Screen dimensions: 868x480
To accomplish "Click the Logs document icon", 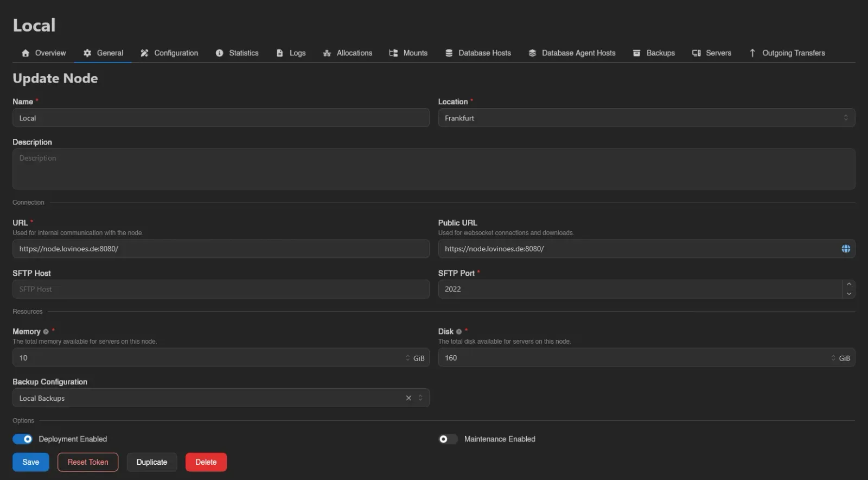I will [x=280, y=53].
